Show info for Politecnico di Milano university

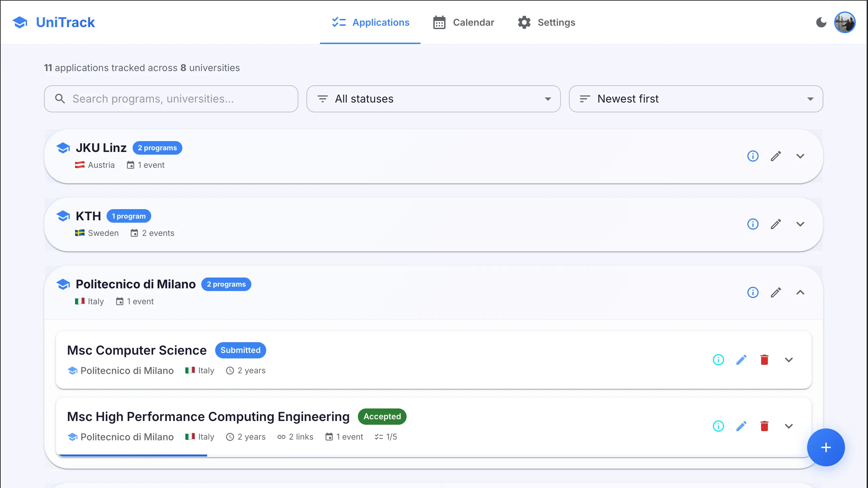click(x=753, y=292)
